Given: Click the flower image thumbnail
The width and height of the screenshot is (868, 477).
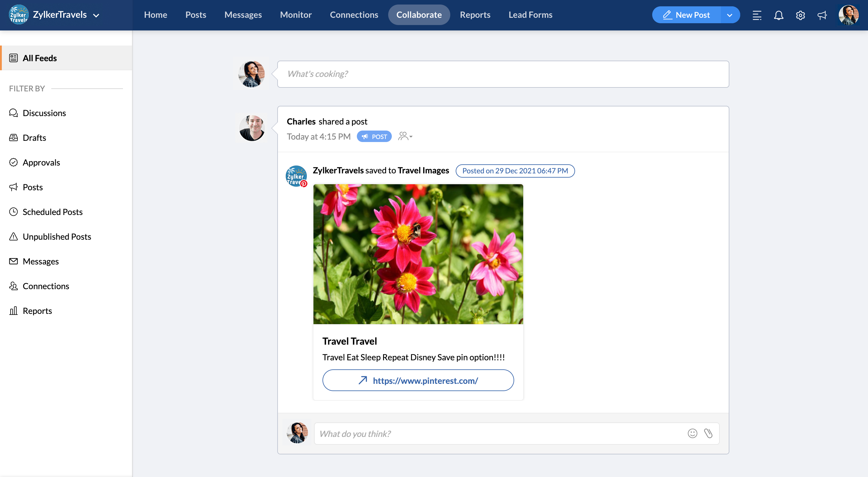Looking at the screenshot, I should click(x=418, y=254).
